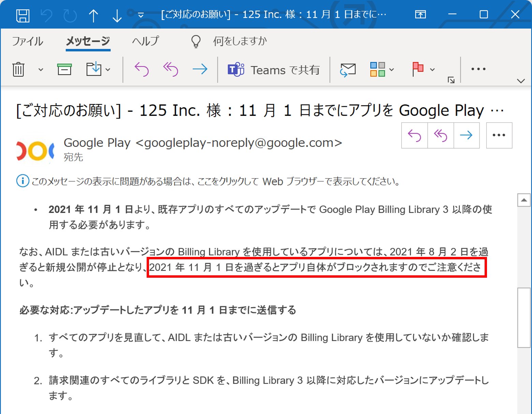532x414 pixels.
Task: Expand the flag options dropdown
Action: click(432, 70)
